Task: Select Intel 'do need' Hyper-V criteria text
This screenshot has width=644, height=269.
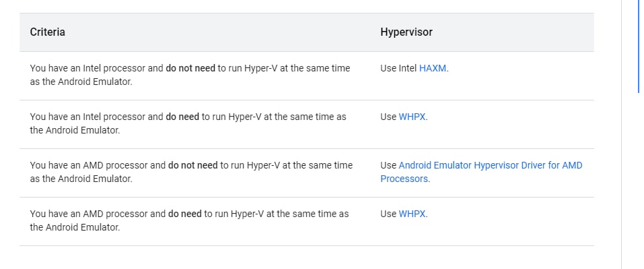Action: (188, 123)
